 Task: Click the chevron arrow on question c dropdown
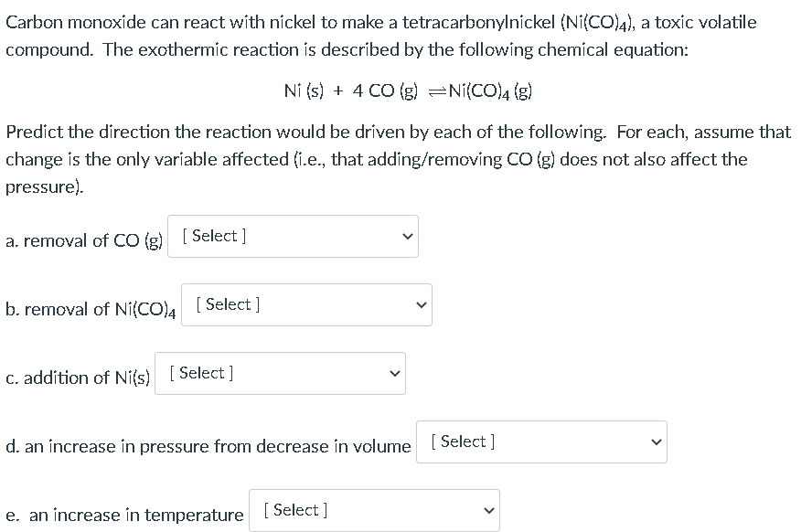(x=393, y=373)
